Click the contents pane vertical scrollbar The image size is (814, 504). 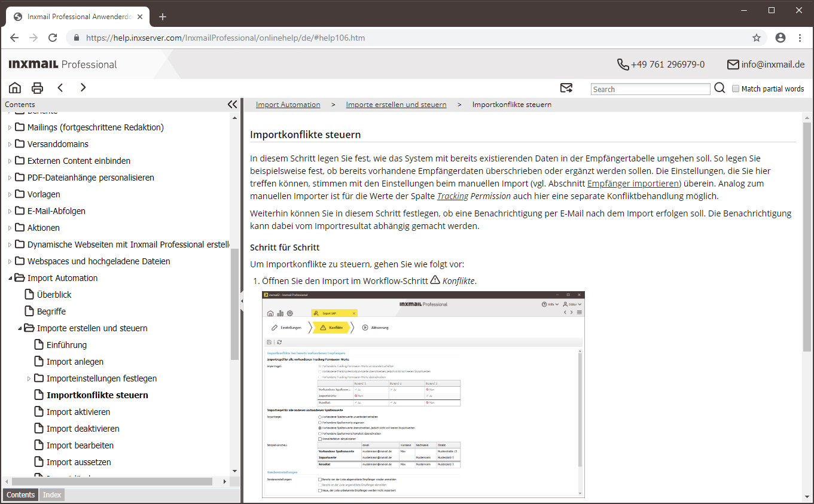(234, 305)
